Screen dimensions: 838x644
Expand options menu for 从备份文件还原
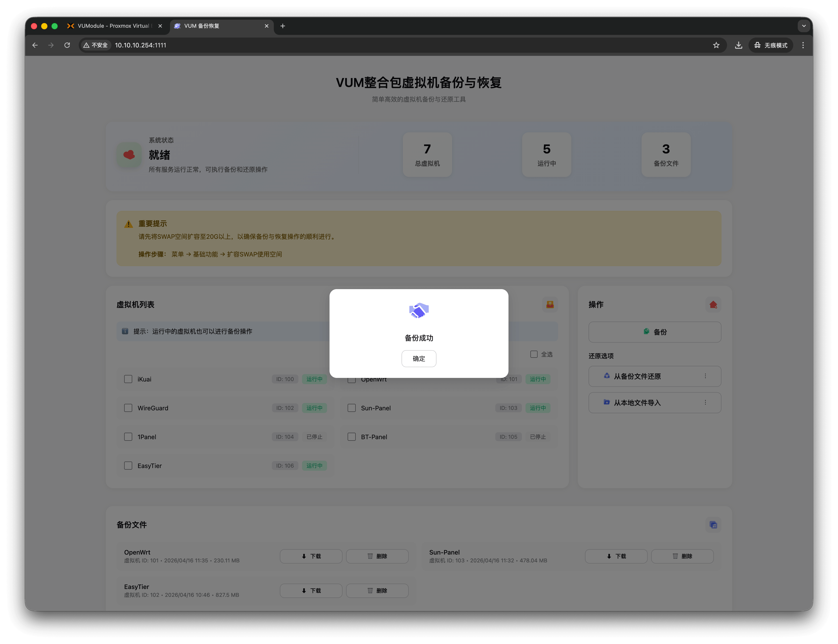pyautogui.click(x=705, y=376)
